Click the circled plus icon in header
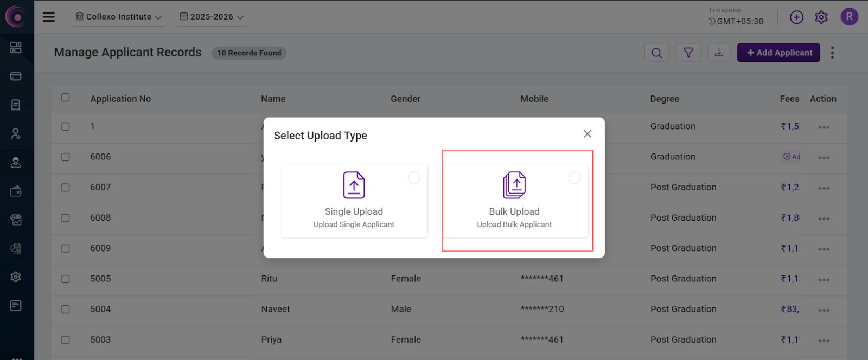The width and height of the screenshot is (868, 360). (796, 17)
